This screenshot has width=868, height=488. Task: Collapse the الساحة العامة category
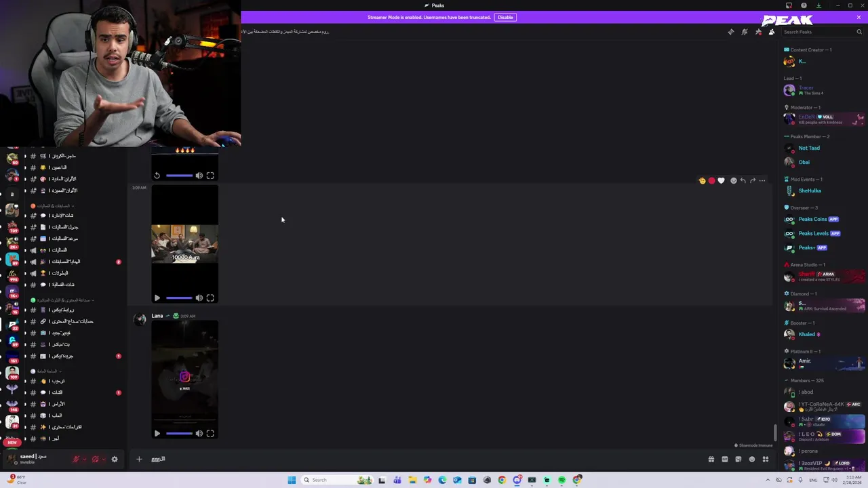click(x=46, y=371)
